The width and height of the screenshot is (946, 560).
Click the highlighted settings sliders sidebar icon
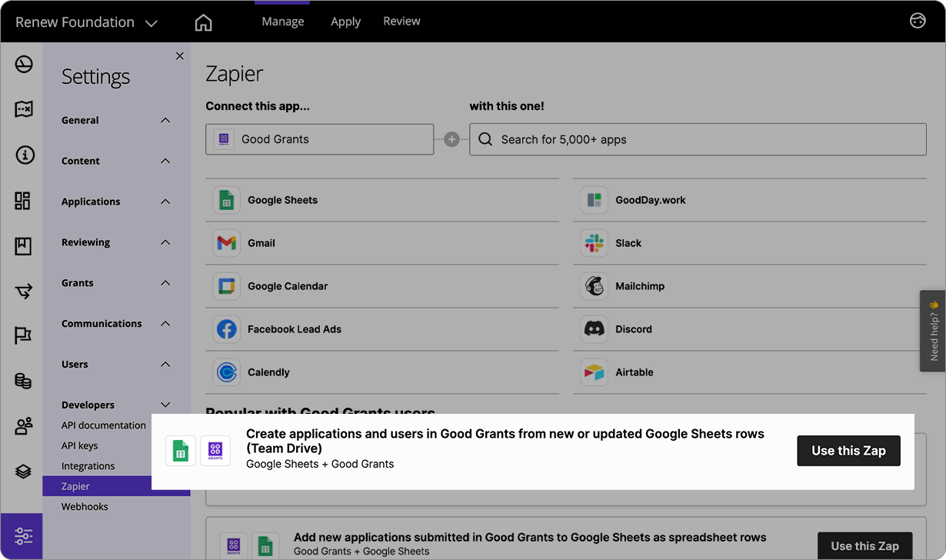22,535
